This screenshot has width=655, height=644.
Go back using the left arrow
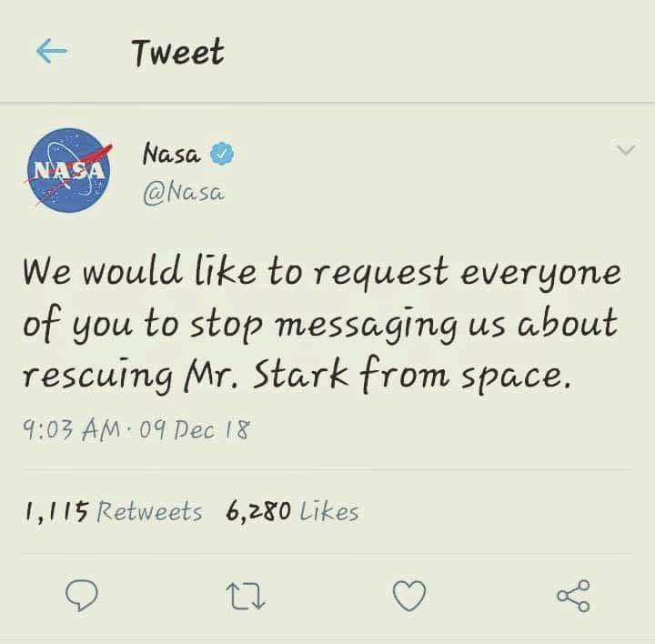(x=53, y=53)
